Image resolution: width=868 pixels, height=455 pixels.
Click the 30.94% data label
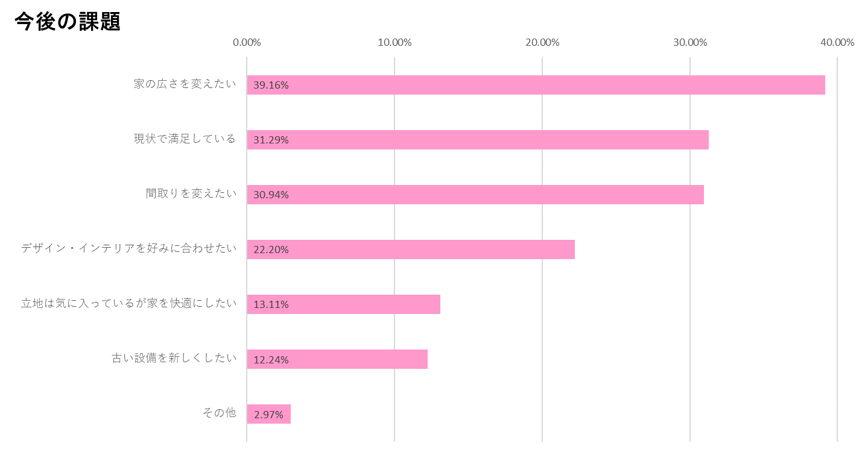[x=271, y=195]
